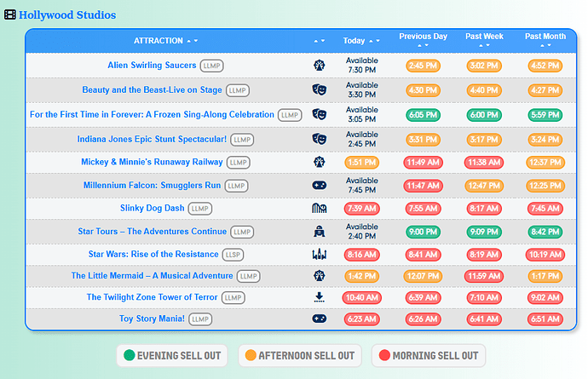588x379 pixels.
Task: Click Mickey & Minnie's today 1:51 PM pill
Action: coord(362,163)
